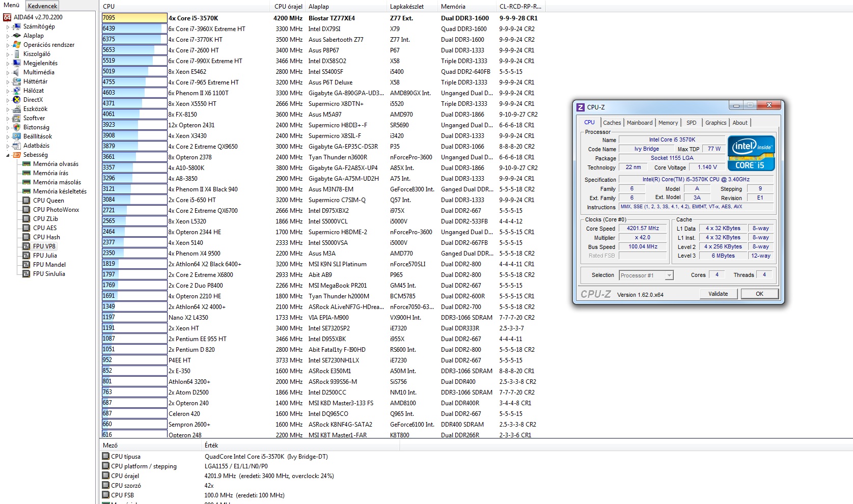Select the Háttértár storage icon
853x504 pixels.
click(17, 81)
